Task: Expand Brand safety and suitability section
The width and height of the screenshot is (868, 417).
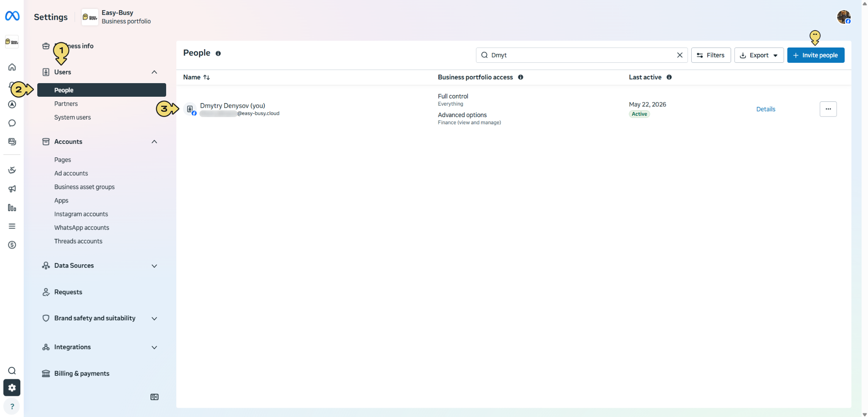Action: point(154,319)
